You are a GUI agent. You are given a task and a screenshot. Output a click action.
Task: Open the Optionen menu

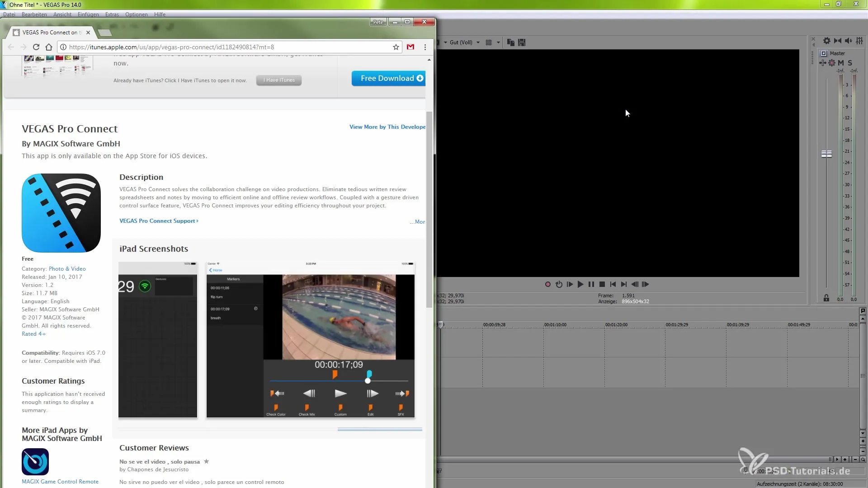137,14
